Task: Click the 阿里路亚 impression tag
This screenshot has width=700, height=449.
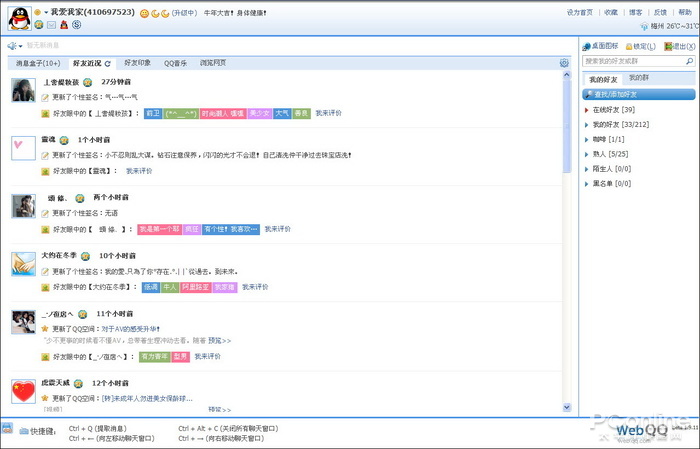Action: click(196, 287)
